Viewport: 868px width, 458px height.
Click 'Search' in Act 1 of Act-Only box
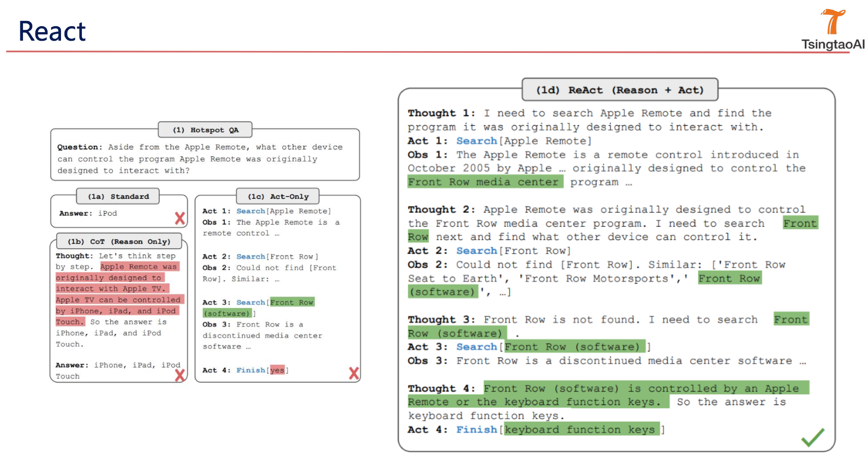tap(251, 211)
